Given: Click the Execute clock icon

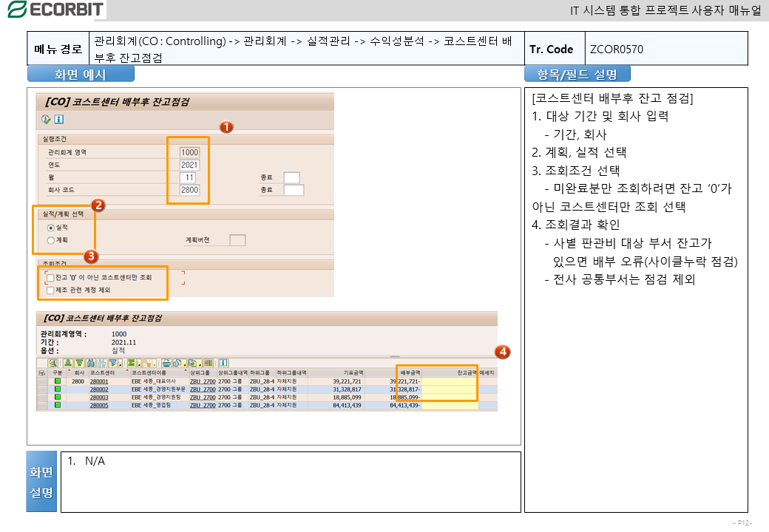Looking at the screenshot, I should click(x=46, y=119).
